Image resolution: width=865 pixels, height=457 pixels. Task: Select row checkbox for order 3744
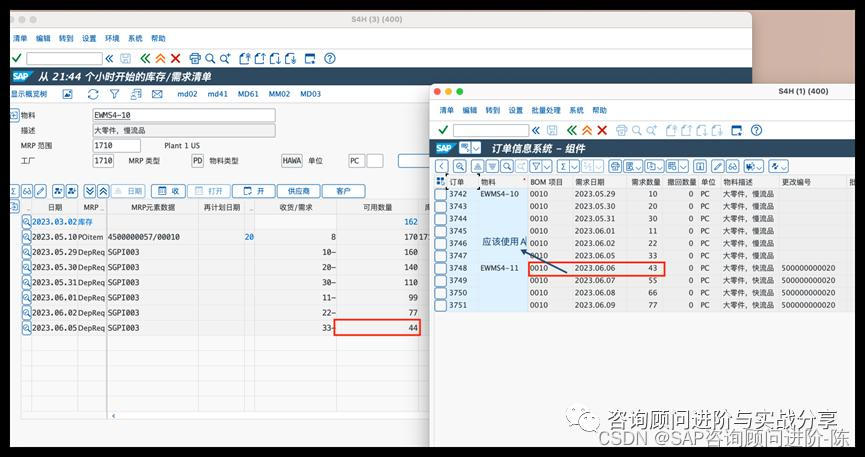click(440, 219)
